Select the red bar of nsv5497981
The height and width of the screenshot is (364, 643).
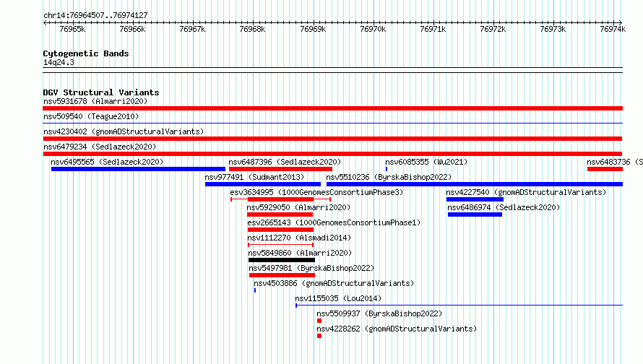tap(282, 275)
